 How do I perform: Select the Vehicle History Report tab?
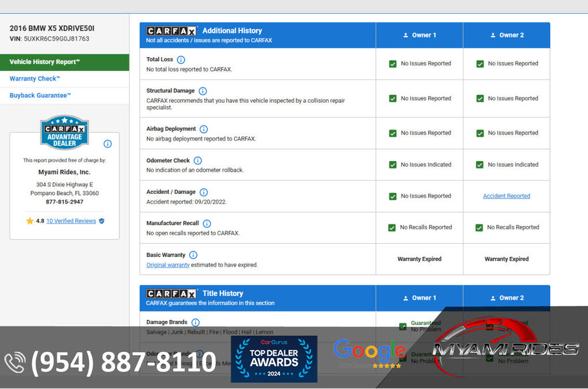[x=64, y=62]
